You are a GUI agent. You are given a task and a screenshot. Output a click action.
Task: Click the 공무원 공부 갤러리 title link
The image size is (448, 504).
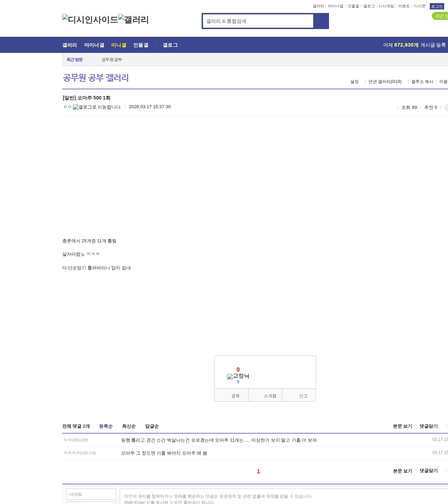[x=96, y=78]
